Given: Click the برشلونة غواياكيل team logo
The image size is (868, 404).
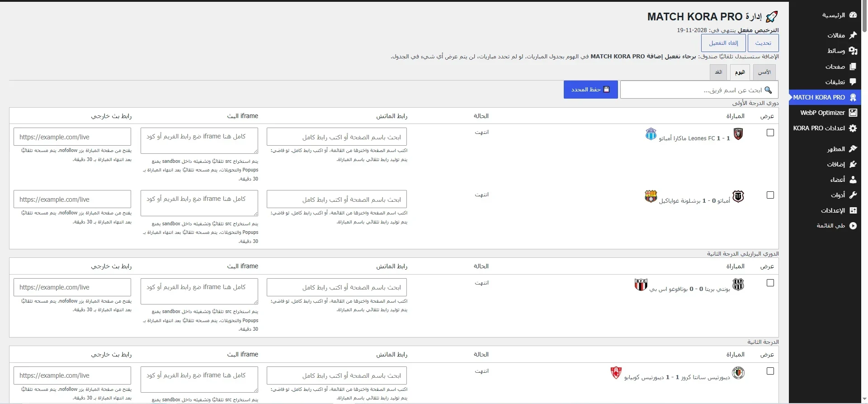Looking at the screenshot, I should (651, 196).
